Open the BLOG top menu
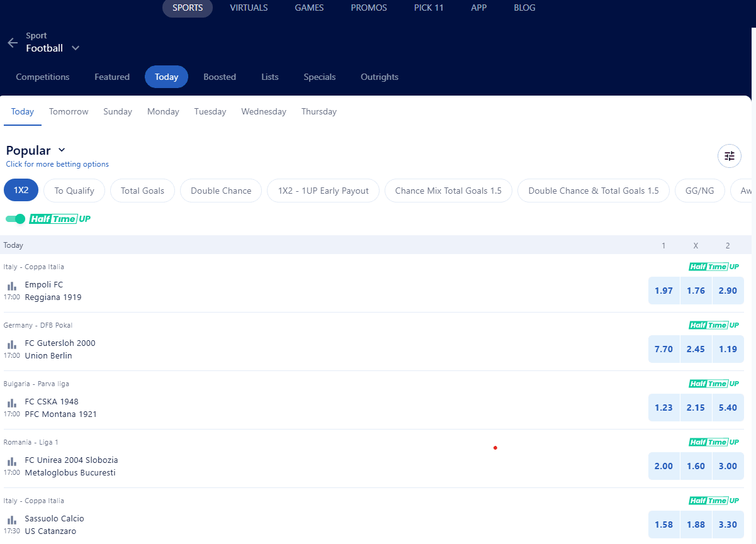 click(524, 8)
